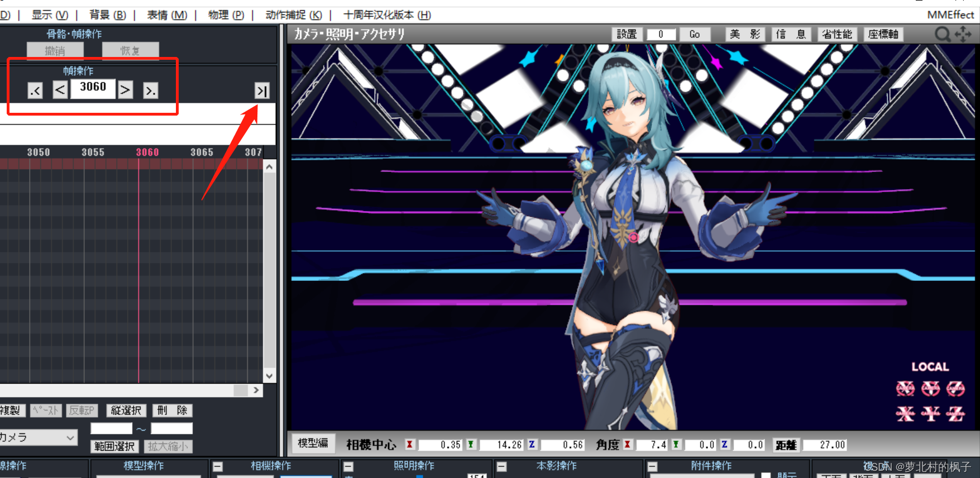Open the 表情 (M) menu

[167, 15]
